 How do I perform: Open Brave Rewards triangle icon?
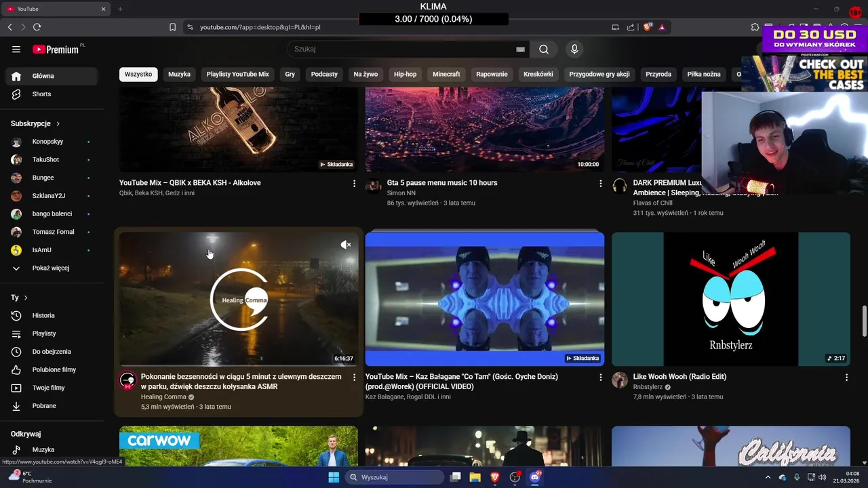coord(662,27)
